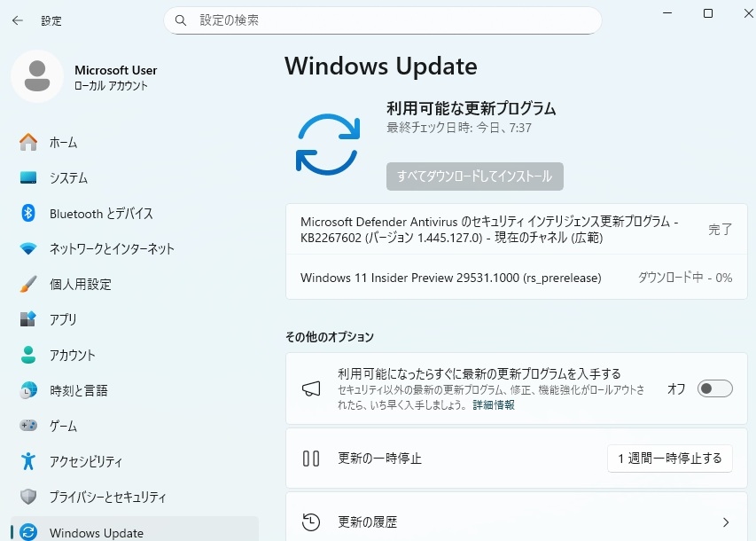
Task: Click the ローカル アカウント label
Action: 111,86
